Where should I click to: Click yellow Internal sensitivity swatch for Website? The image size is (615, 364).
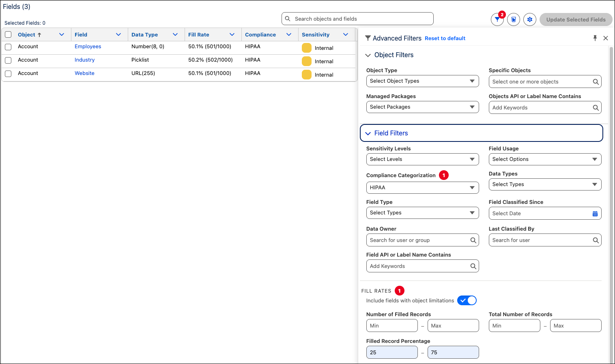(x=307, y=75)
